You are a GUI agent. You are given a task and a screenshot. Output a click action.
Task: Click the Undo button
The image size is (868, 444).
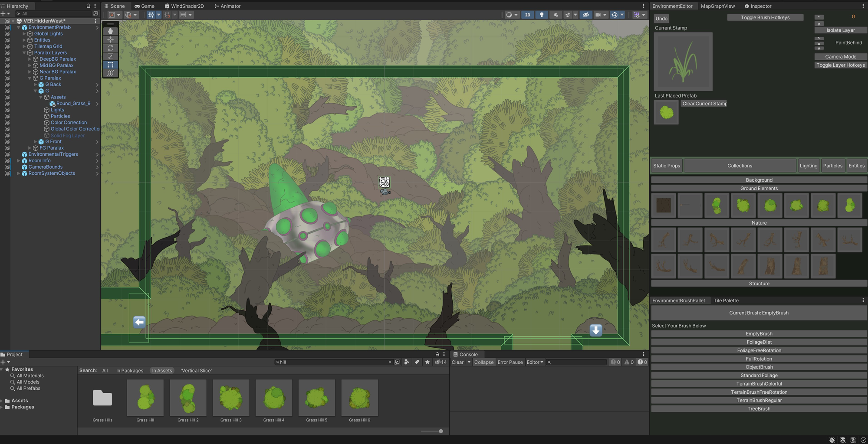pyautogui.click(x=661, y=19)
